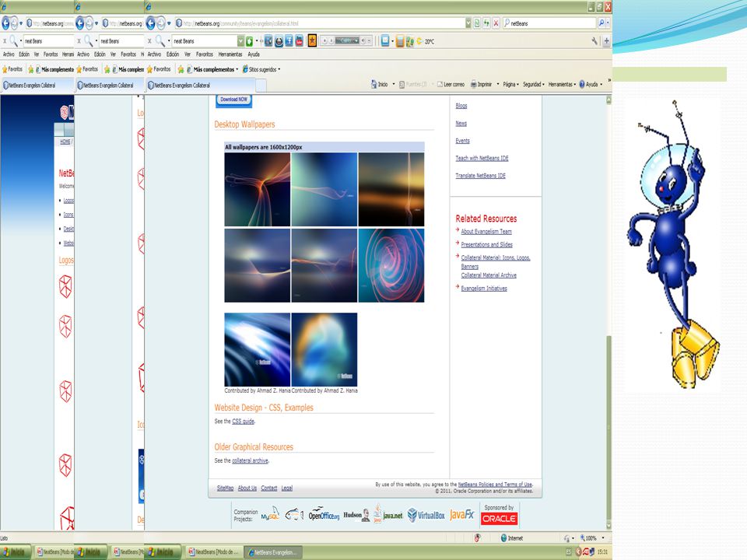Image resolution: width=747 pixels, height=560 pixels.
Task: Click Leer correo in command bar
Action: tap(451, 84)
